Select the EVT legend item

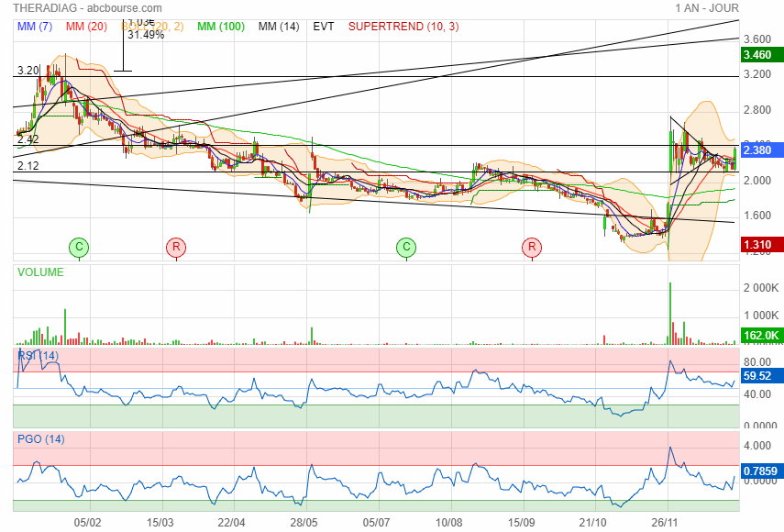(x=324, y=27)
